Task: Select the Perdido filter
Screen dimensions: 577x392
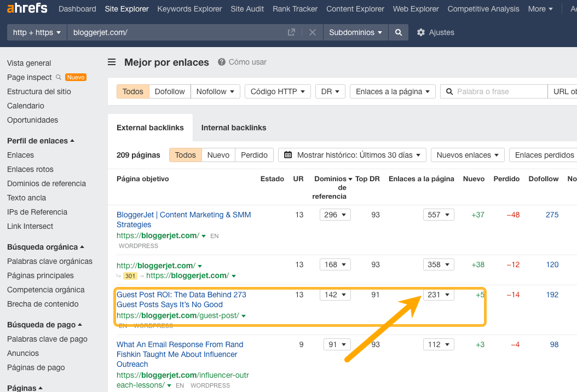Action: 254,155
